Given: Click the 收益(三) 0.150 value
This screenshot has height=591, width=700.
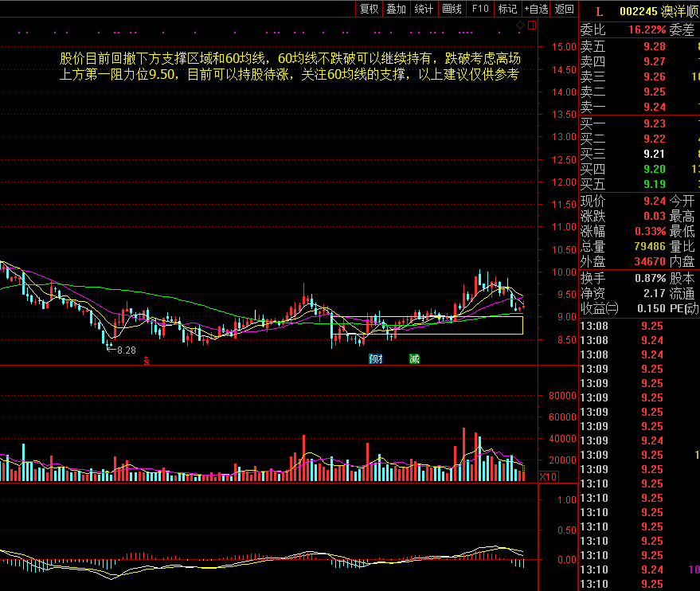Looking at the screenshot, I should click(651, 309).
